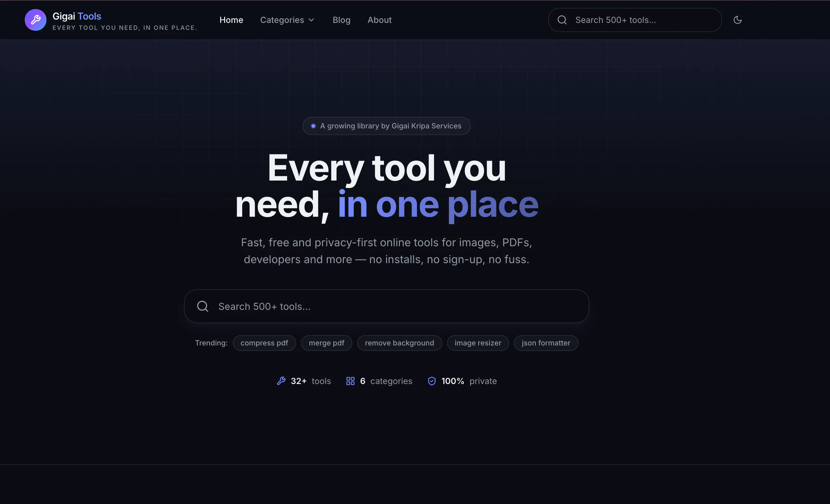Click the Trending: label

tap(211, 343)
